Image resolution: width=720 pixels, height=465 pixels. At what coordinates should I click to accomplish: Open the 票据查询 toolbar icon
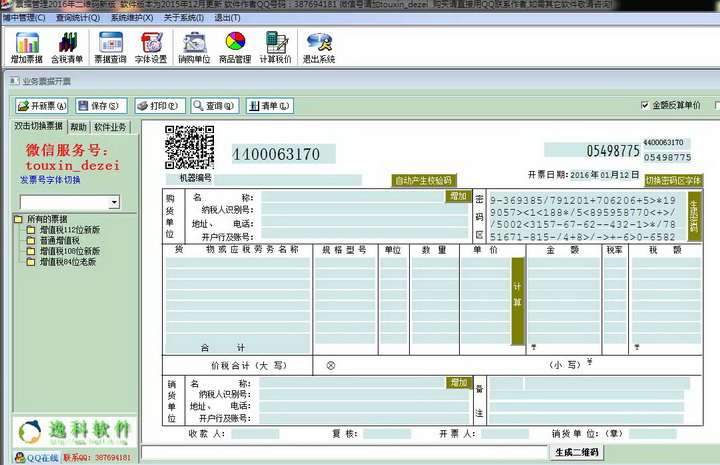pyautogui.click(x=110, y=48)
